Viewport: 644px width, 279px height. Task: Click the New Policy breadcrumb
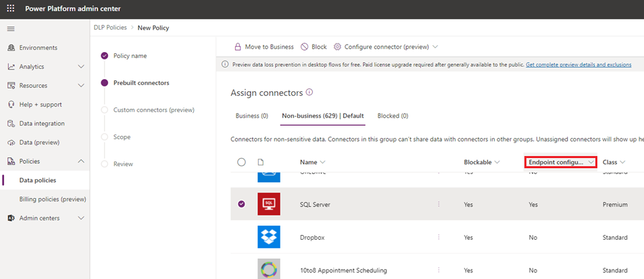point(153,28)
